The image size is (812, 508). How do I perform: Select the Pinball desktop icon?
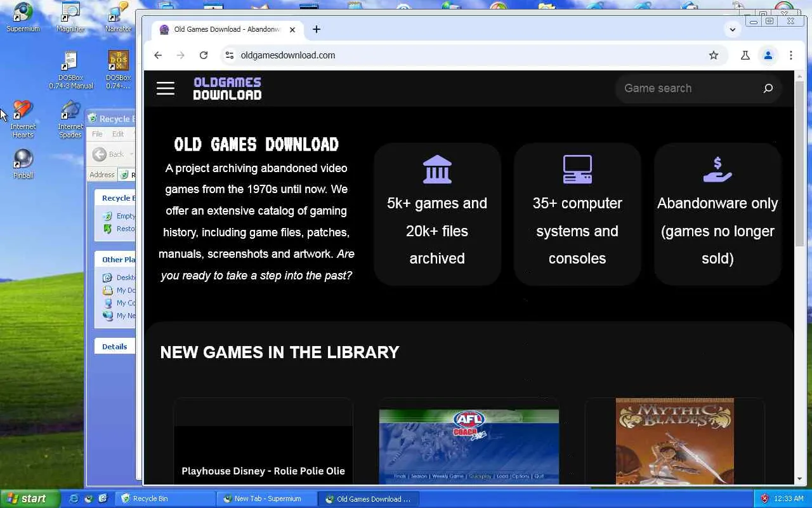tap(23, 164)
